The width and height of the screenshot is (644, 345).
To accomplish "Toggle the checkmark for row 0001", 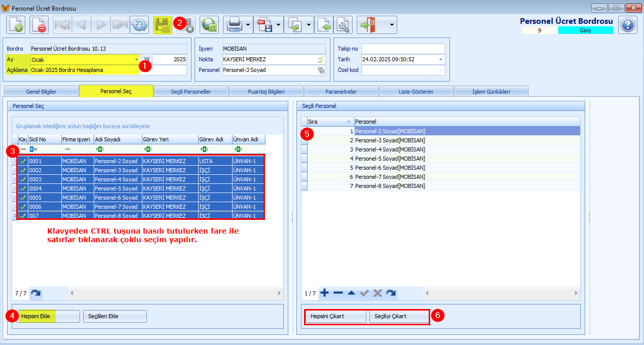I will pyautogui.click(x=23, y=161).
